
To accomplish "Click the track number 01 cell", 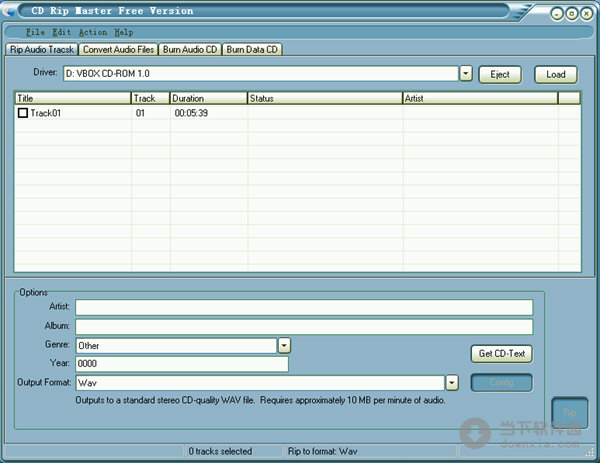I will coord(140,113).
